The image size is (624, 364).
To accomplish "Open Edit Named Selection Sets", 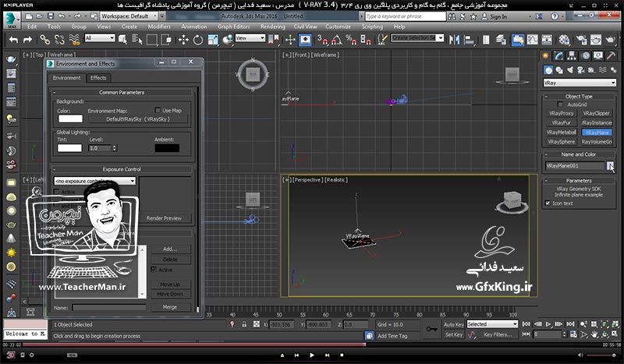I will click(382, 40).
